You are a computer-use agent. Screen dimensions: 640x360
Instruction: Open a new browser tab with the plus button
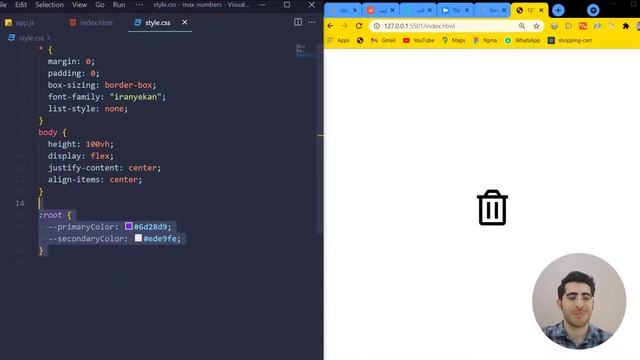tap(558, 10)
